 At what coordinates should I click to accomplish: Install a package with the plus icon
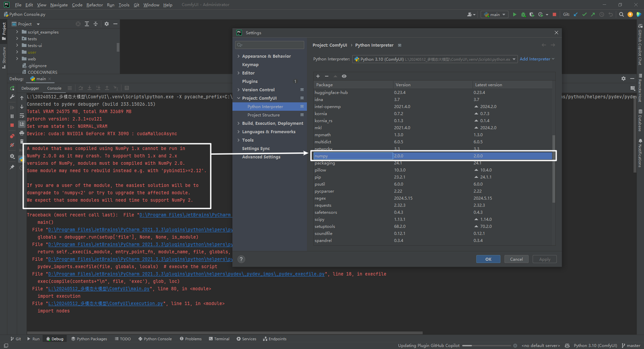pyautogui.click(x=317, y=76)
